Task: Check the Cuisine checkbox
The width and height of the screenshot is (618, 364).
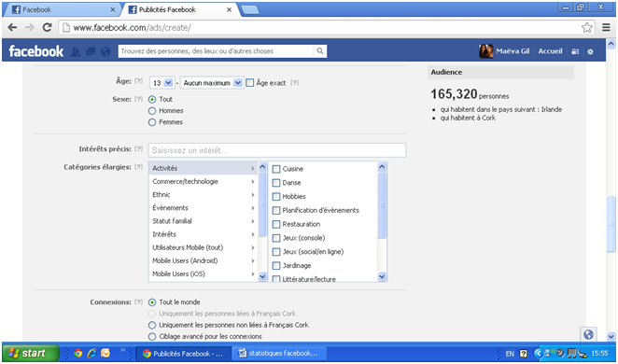Action: (x=276, y=169)
